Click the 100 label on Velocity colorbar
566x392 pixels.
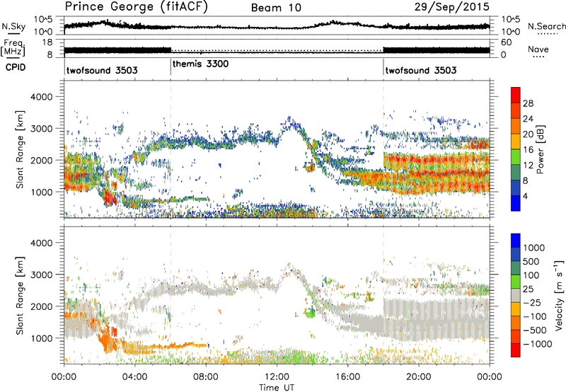tap(531, 275)
